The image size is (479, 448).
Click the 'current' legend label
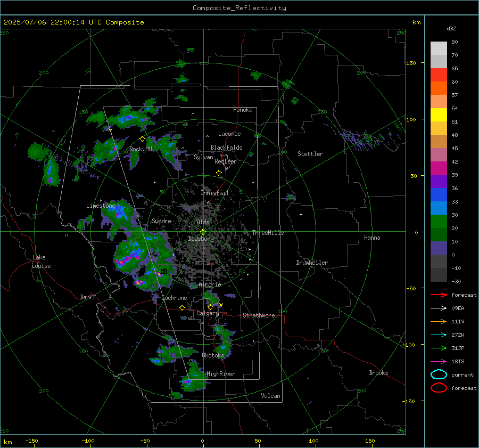pyautogui.click(x=463, y=375)
